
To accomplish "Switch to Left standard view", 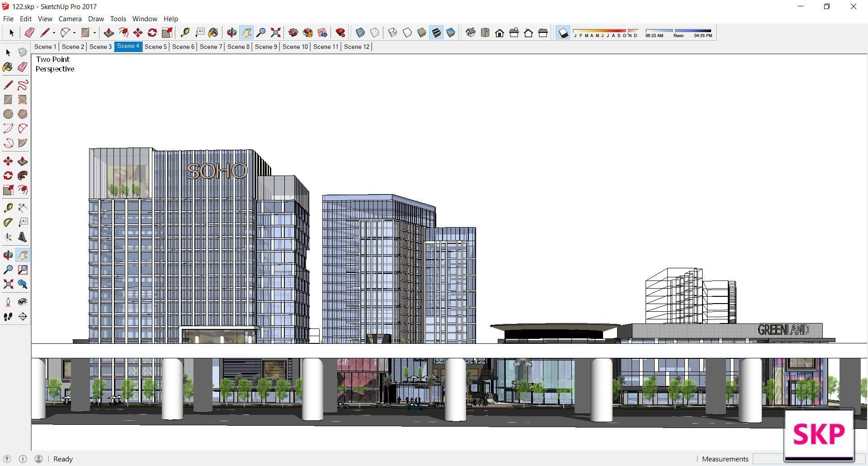I will click(x=543, y=33).
